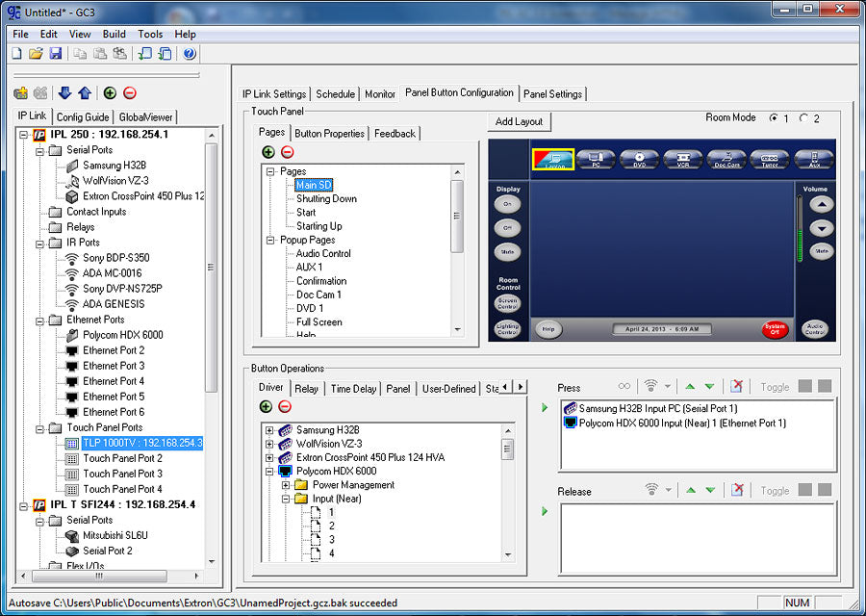Collapse the Touch Panel Ports folder

[x=39, y=428]
